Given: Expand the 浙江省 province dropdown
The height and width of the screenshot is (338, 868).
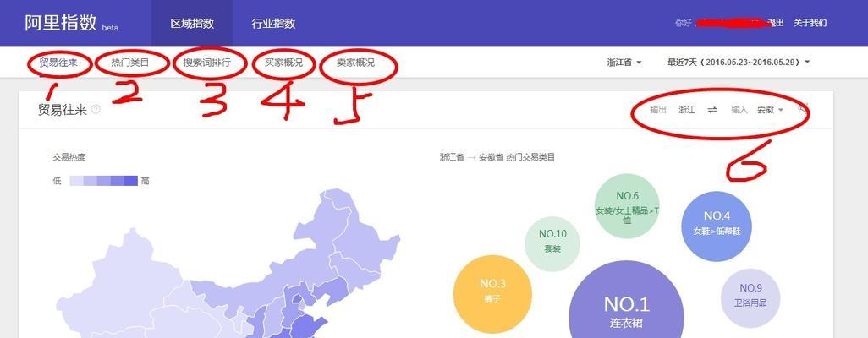Looking at the screenshot, I should [624, 62].
